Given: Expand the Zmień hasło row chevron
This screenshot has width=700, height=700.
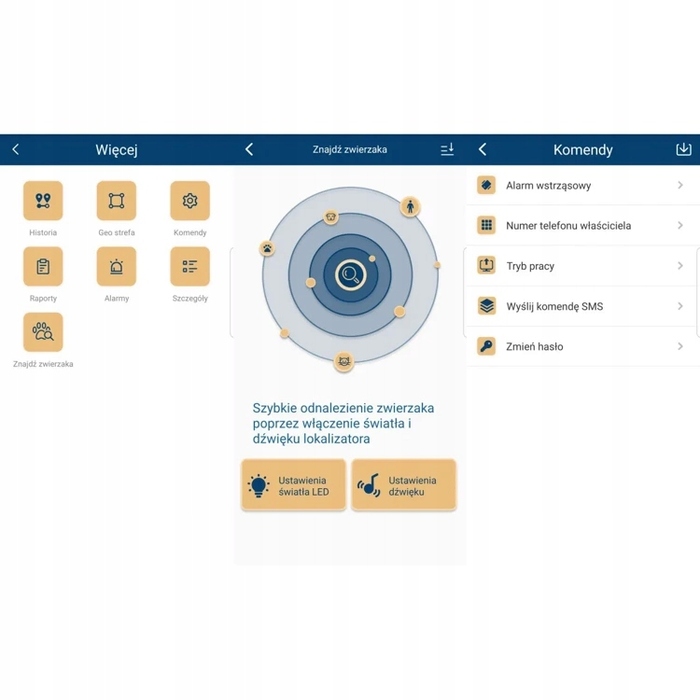Looking at the screenshot, I should pos(680,347).
